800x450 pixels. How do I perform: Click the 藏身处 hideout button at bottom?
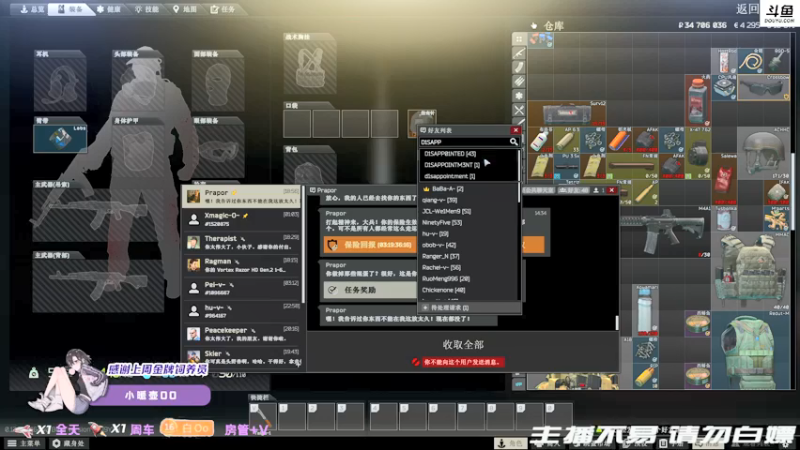pos(69,443)
